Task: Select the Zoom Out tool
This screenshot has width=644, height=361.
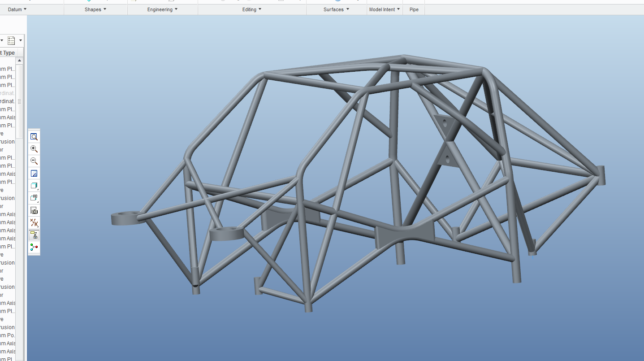Action: (34, 161)
